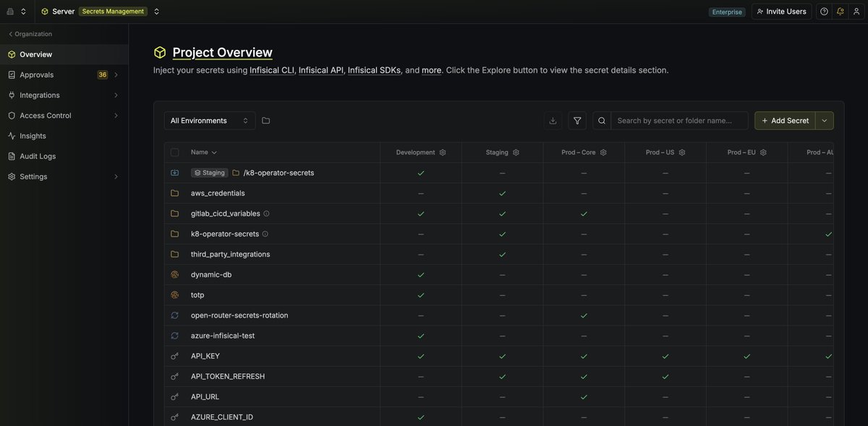Click the search by secret or folder field

(679, 121)
